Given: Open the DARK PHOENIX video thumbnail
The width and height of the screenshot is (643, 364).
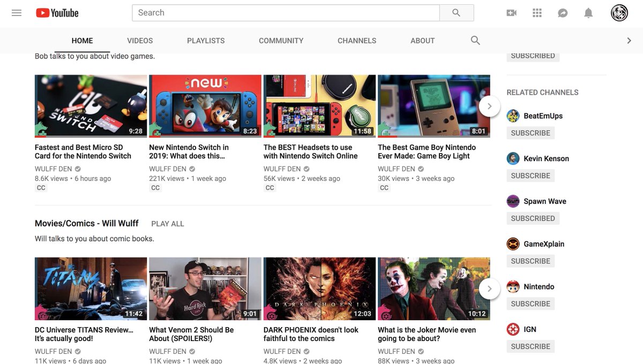Looking at the screenshot, I should point(320,289).
